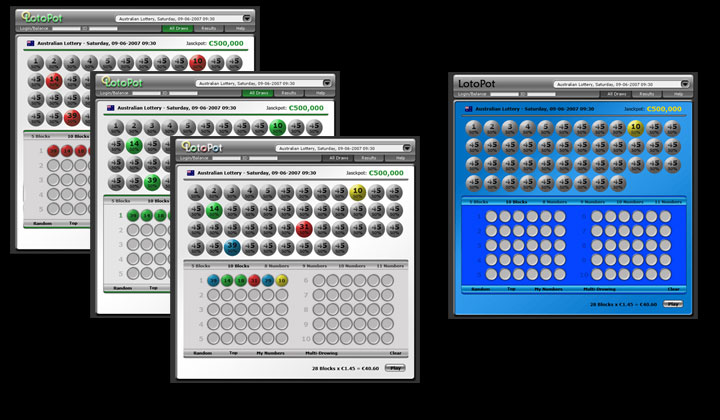Open Help tab in blue window
The image size is (720, 420).
click(x=678, y=94)
